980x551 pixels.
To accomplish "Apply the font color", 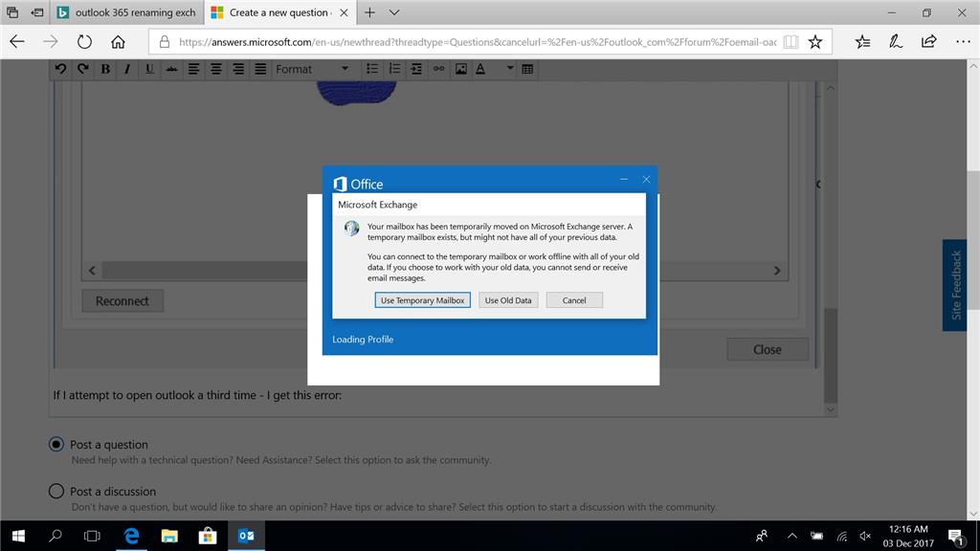I will (x=480, y=69).
